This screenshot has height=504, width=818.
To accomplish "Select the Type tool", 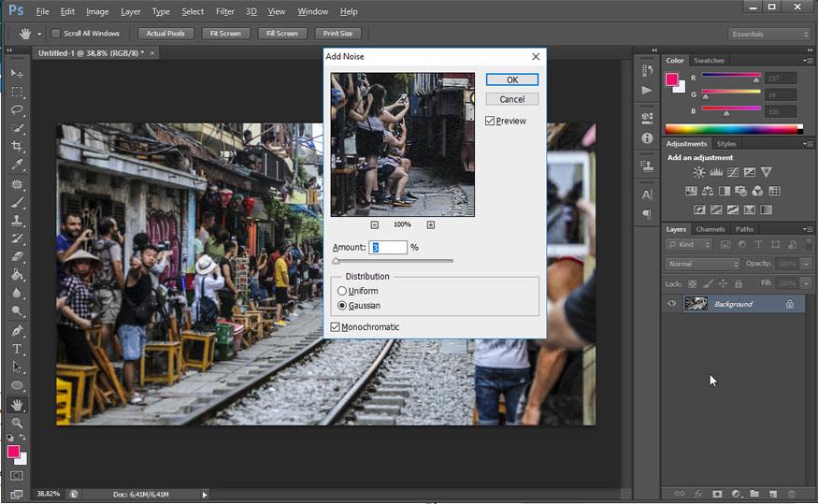I will click(17, 349).
